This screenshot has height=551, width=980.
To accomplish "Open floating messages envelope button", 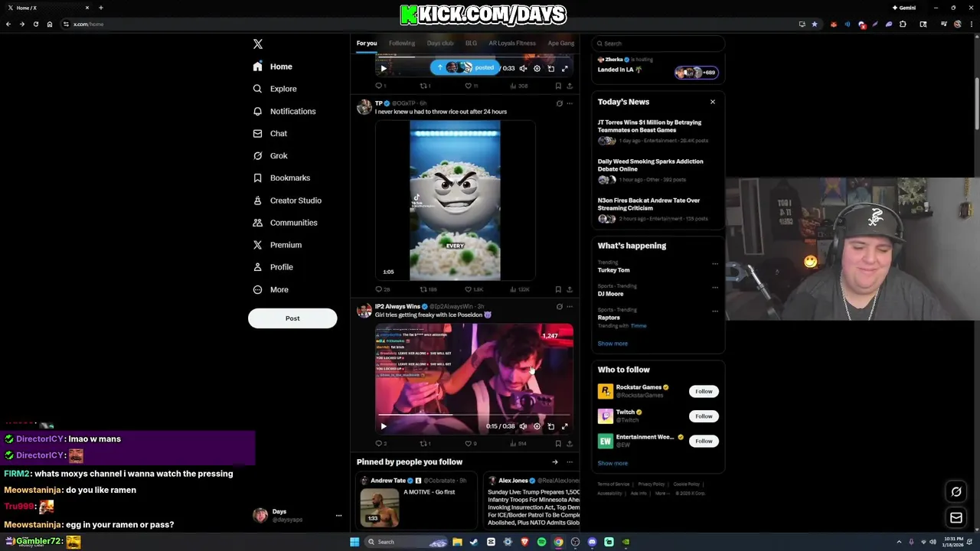I will [x=956, y=518].
